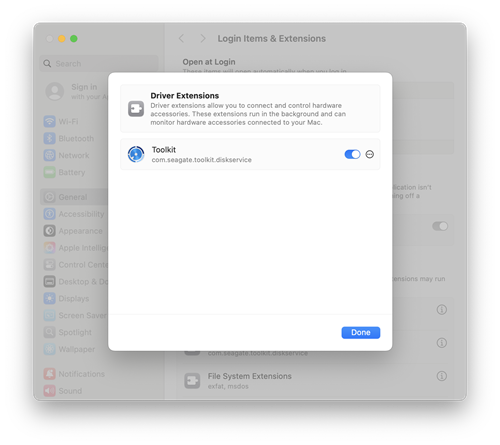Click Sign in account row in sidebar
Image resolution: width=500 pixels, height=445 pixels.
coord(77,92)
